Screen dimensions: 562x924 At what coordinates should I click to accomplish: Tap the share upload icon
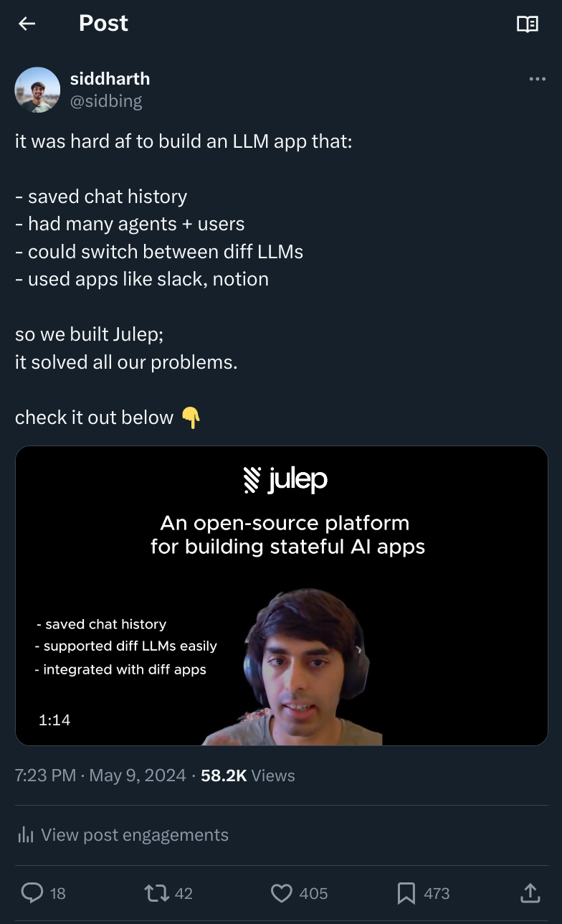529,892
